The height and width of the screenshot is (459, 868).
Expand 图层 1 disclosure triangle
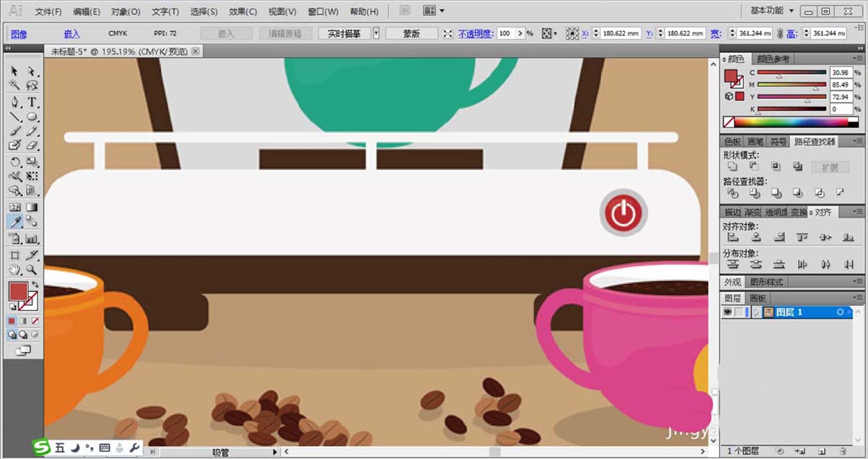click(x=756, y=312)
